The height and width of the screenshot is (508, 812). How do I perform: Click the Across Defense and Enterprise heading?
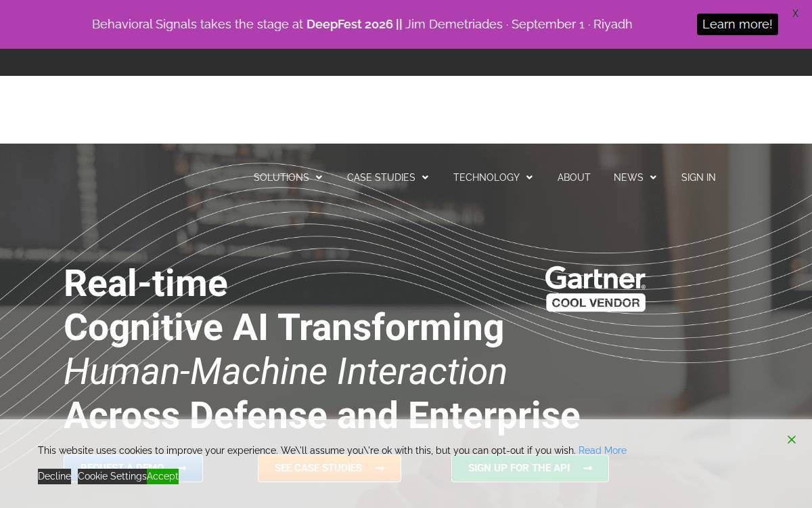(x=321, y=415)
